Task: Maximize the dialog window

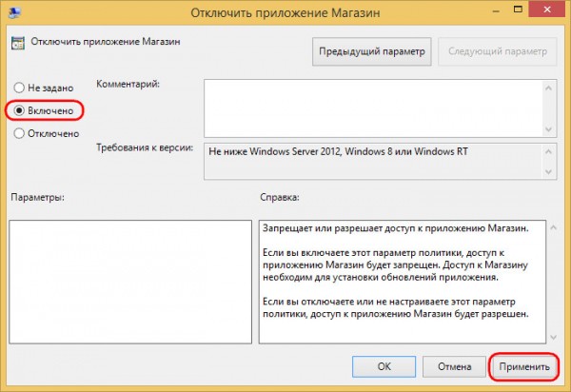Action: (518, 10)
